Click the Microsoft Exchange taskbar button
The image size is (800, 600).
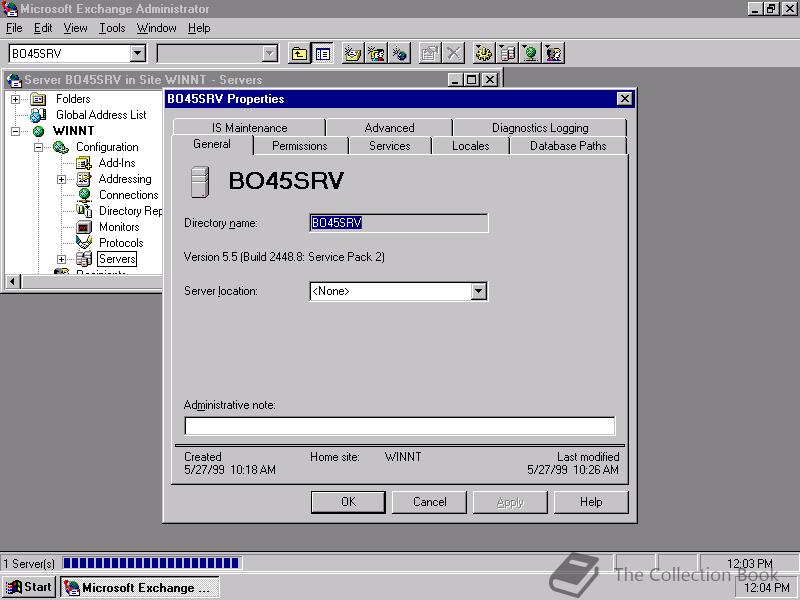[139, 587]
